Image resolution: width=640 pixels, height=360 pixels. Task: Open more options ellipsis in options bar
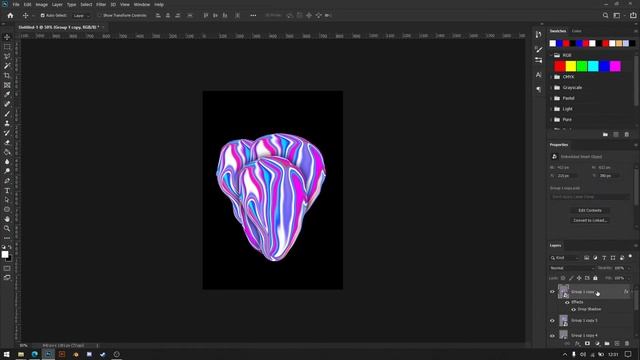tap(253, 16)
